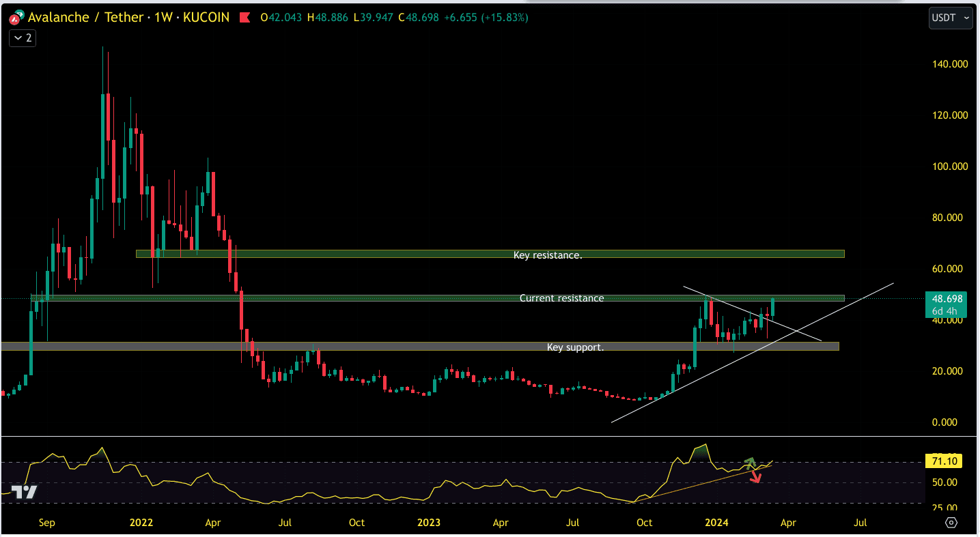The image size is (980, 537).
Task: Select the 'Key support.' zone label
Action: 576,347
